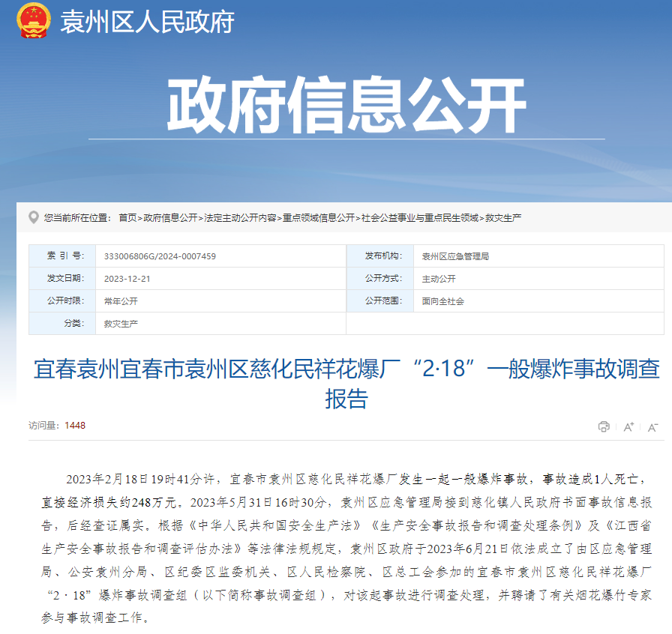Click the 发布机构 label cell
Screen dimensions: 672x634
click(380, 256)
